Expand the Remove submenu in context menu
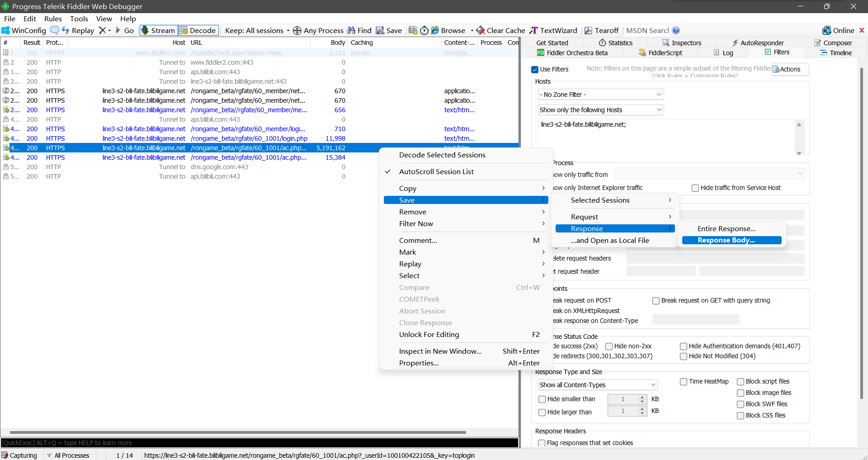 (466, 212)
